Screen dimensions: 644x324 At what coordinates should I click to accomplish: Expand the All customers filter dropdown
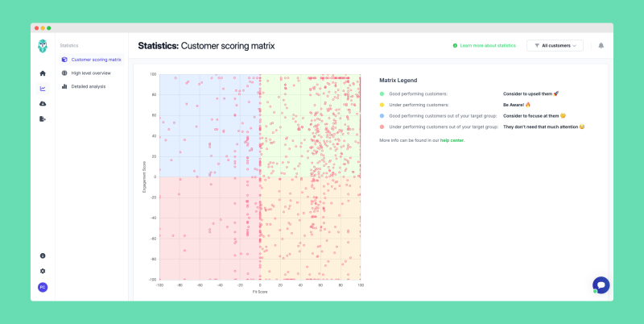click(554, 46)
